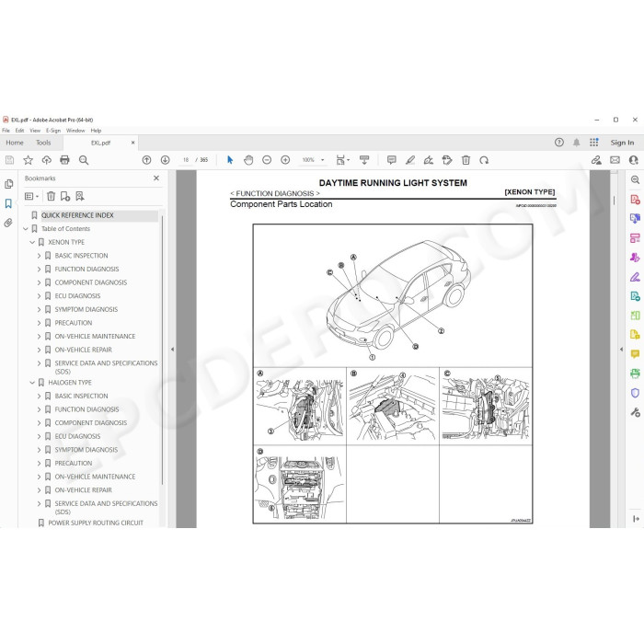Open the E-Sign menu

[53, 131]
